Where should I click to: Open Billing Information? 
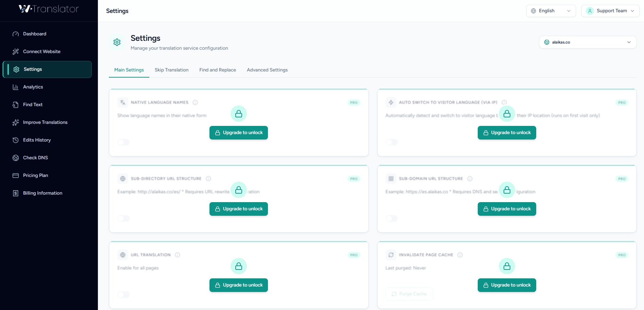43,193
